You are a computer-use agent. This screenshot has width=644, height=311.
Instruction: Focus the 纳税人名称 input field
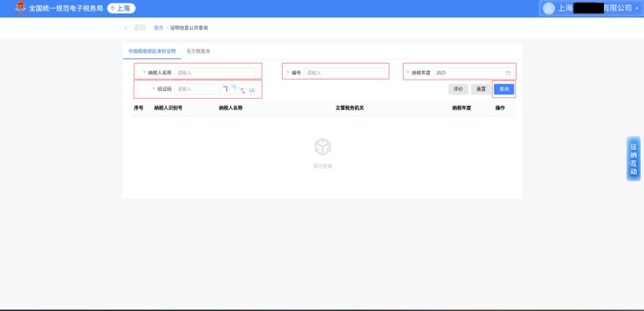tap(215, 73)
